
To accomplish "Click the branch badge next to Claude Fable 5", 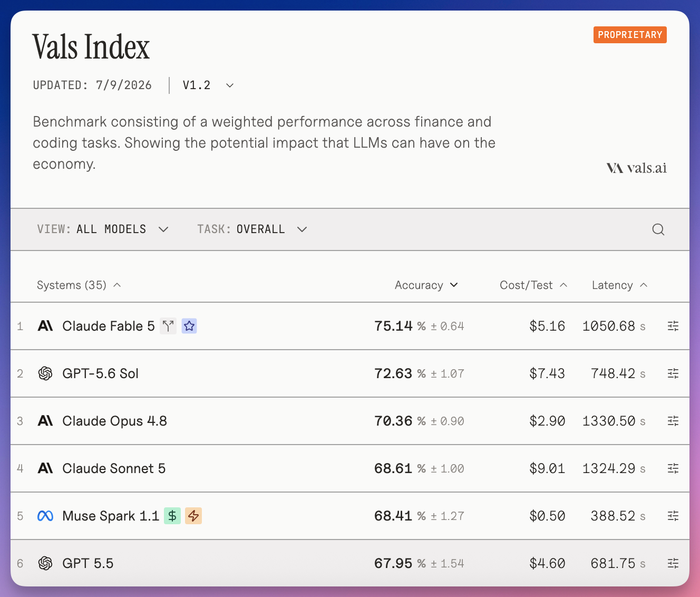I will click(x=168, y=326).
